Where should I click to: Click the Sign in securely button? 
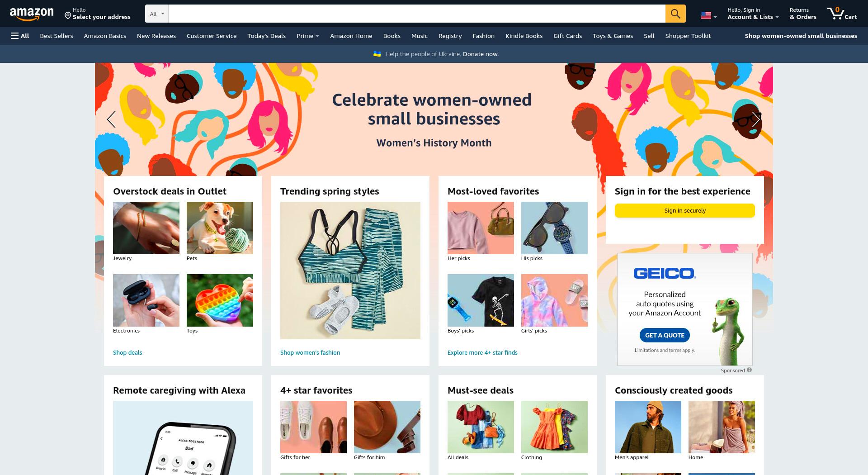pos(684,210)
